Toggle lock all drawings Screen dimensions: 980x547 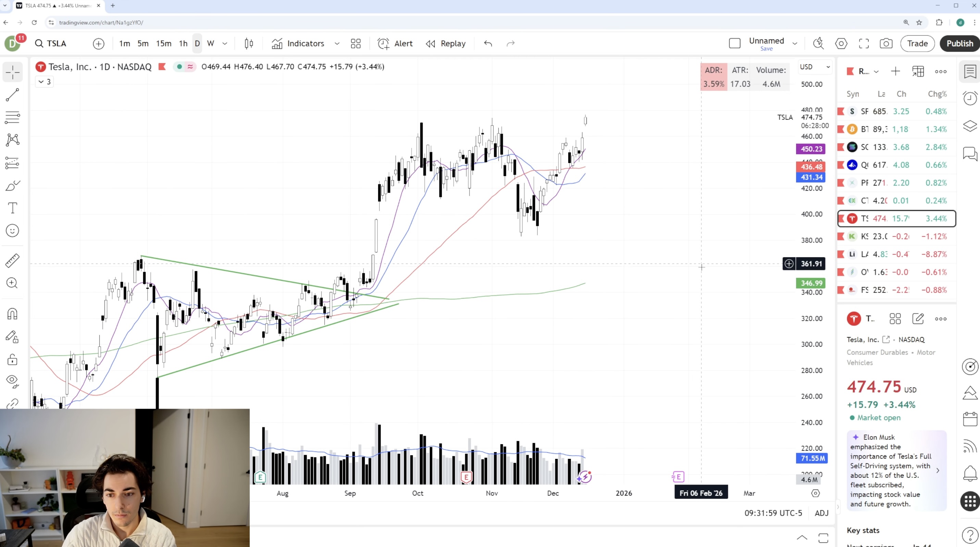[12, 359]
